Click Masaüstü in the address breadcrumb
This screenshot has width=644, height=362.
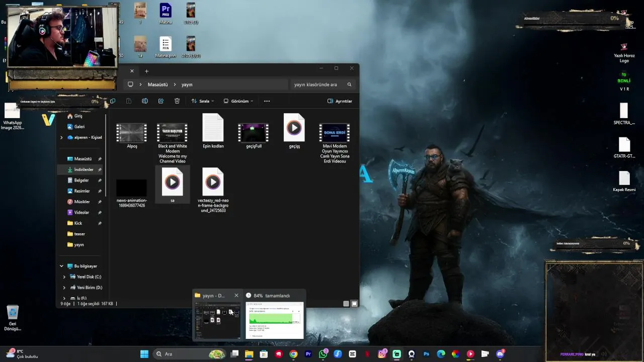(x=157, y=84)
